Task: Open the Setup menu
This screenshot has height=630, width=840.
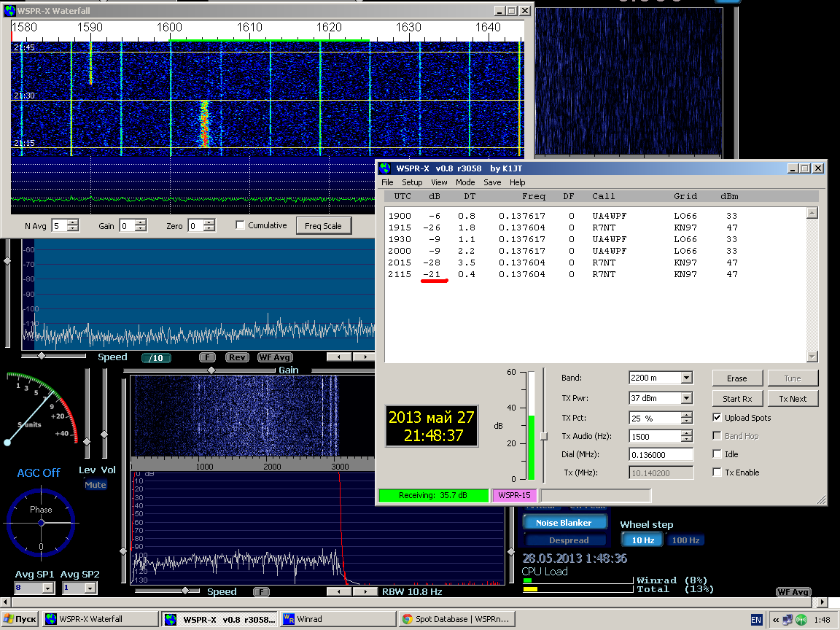Action: coord(412,182)
